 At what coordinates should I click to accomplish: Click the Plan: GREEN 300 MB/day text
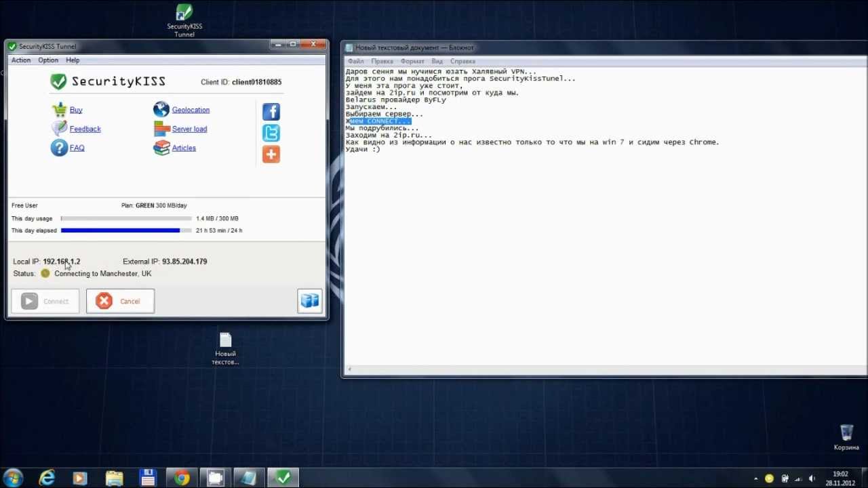(x=154, y=205)
